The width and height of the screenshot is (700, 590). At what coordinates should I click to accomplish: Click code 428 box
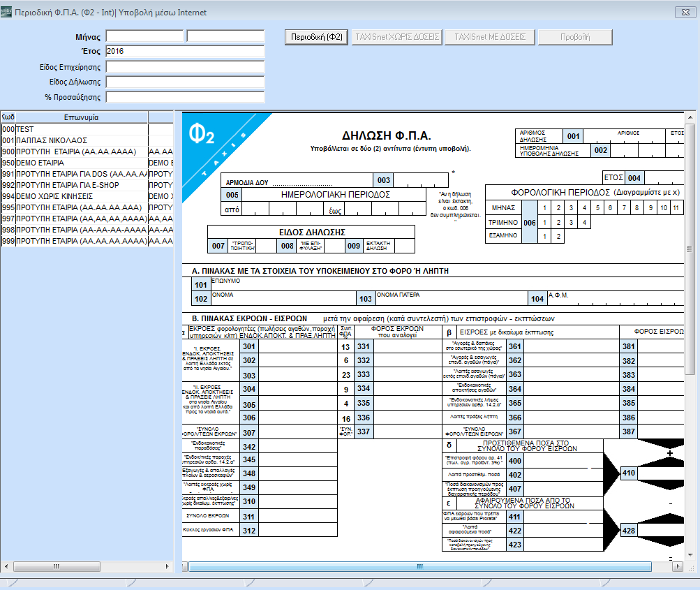pyautogui.click(x=629, y=531)
